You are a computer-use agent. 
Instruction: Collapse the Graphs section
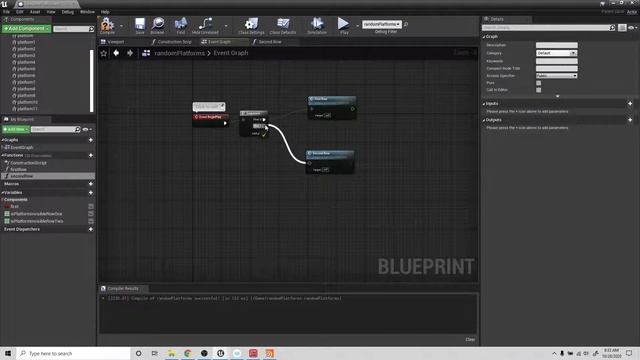coord(3,140)
